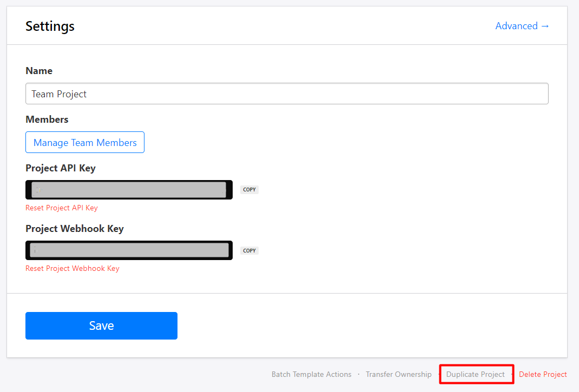Click the Transfer Ownership link

(398, 374)
